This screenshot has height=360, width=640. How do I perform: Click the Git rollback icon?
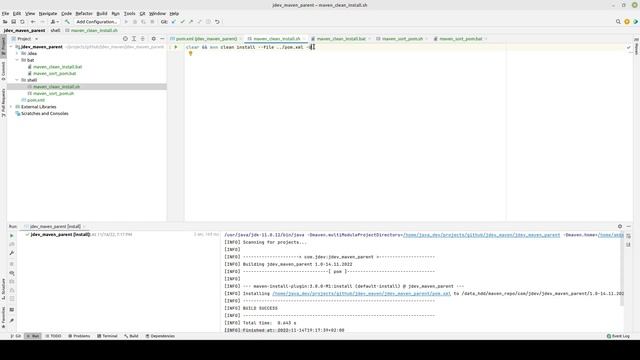217,22
